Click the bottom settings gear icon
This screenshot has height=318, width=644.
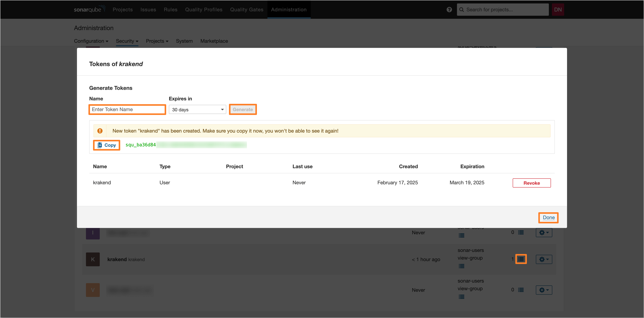click(x=544, y=290)
